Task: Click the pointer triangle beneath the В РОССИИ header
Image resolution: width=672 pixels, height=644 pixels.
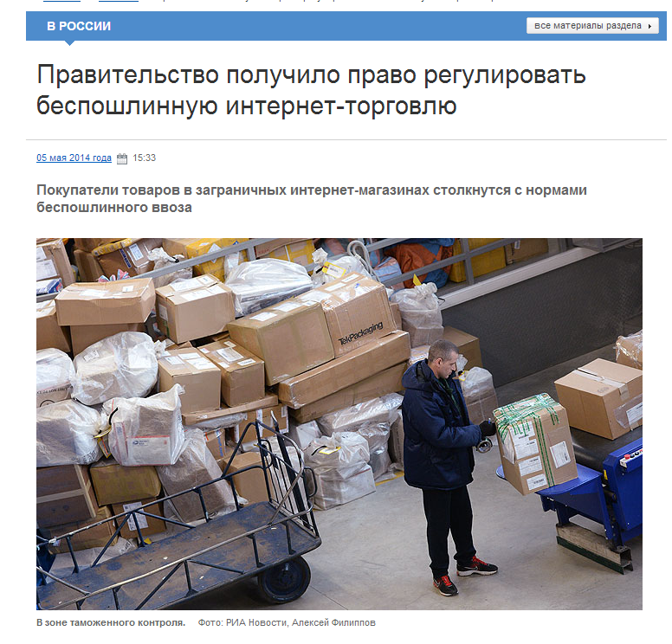Action: coord(69,43)
